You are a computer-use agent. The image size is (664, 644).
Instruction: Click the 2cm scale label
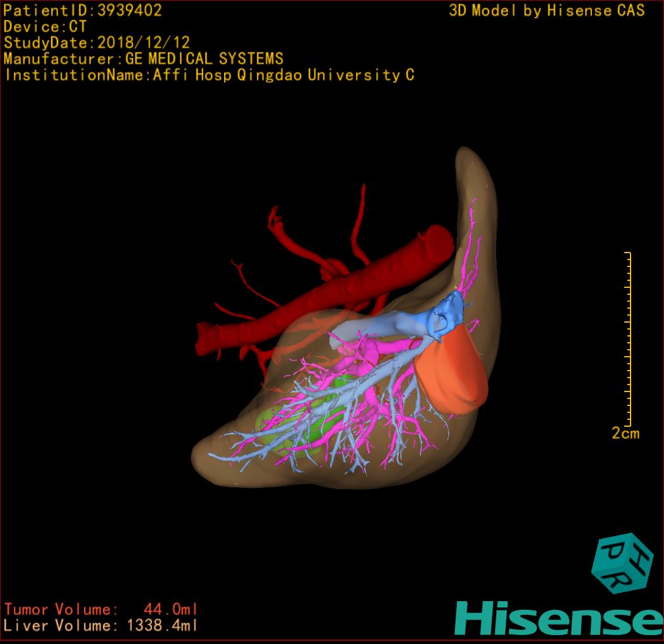pyautogui.click(x=625, y=433)
